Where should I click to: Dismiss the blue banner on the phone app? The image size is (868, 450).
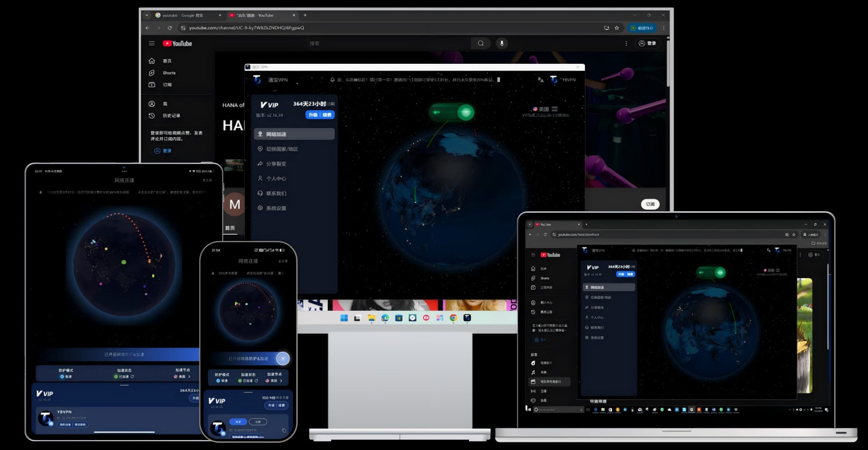coord(283,358)
